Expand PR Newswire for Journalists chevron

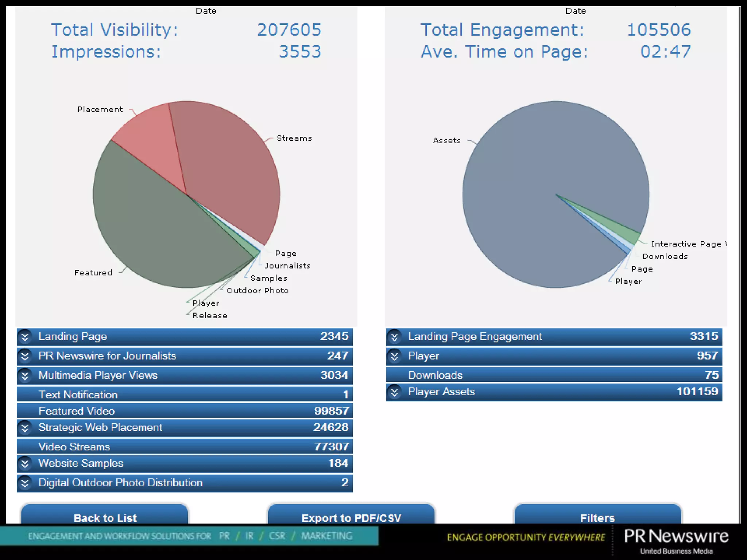[x=25, y=356]
